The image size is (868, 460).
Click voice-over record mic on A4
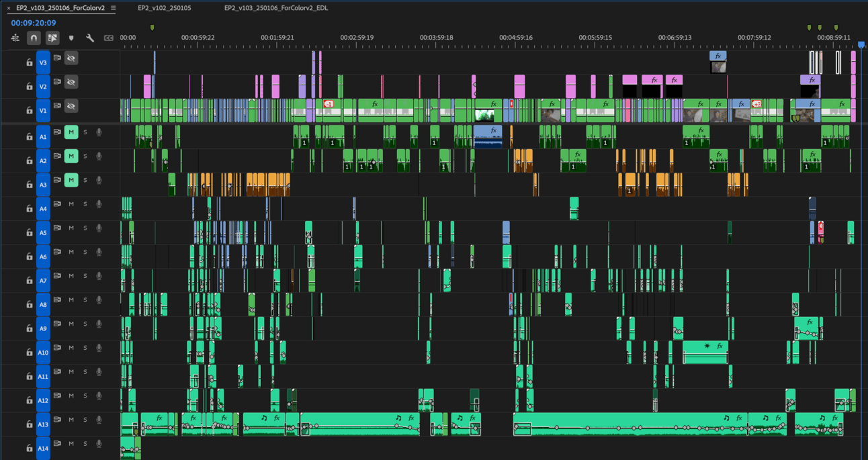[99, 204]
